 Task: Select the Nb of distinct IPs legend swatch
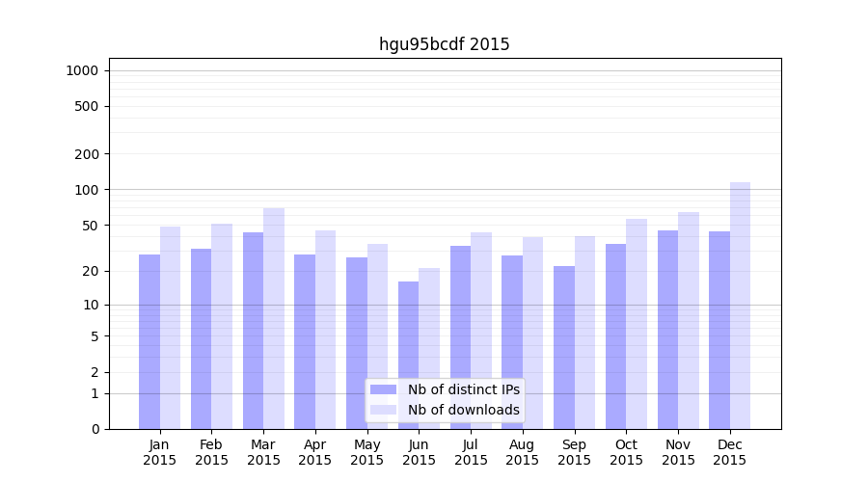pos(383,389)
